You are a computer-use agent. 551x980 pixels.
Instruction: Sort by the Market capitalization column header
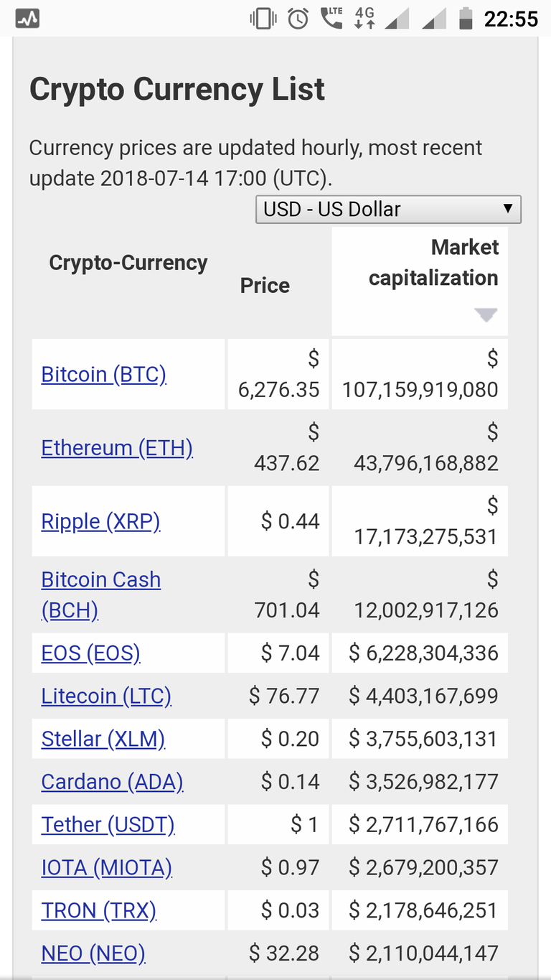[433, 263]
